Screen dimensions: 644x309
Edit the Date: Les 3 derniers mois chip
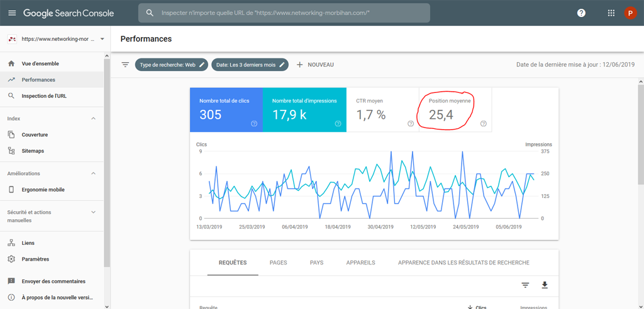(250, 65)
